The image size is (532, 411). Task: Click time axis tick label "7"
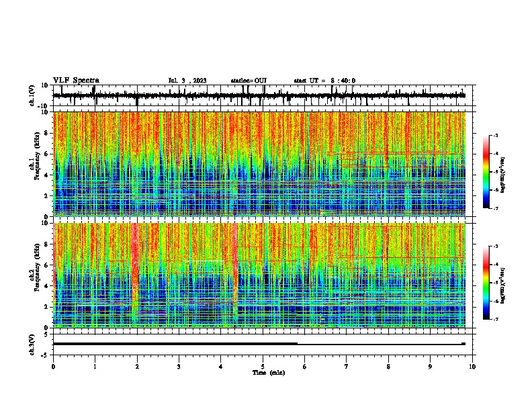coord(347,367)
